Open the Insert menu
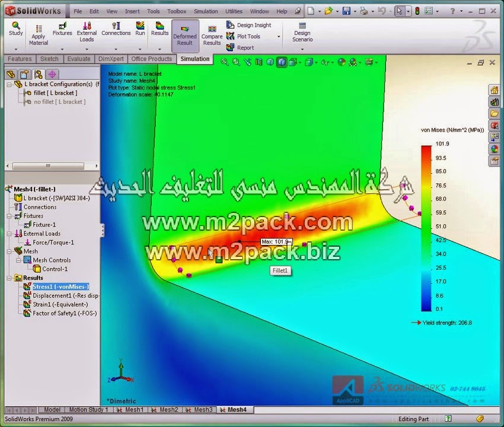Viewport: 504px width, 427px height. [132, 11]
